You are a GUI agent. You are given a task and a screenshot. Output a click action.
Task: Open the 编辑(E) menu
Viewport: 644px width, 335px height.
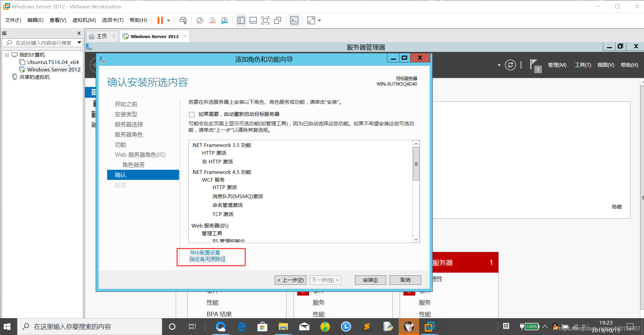point(35,20)
